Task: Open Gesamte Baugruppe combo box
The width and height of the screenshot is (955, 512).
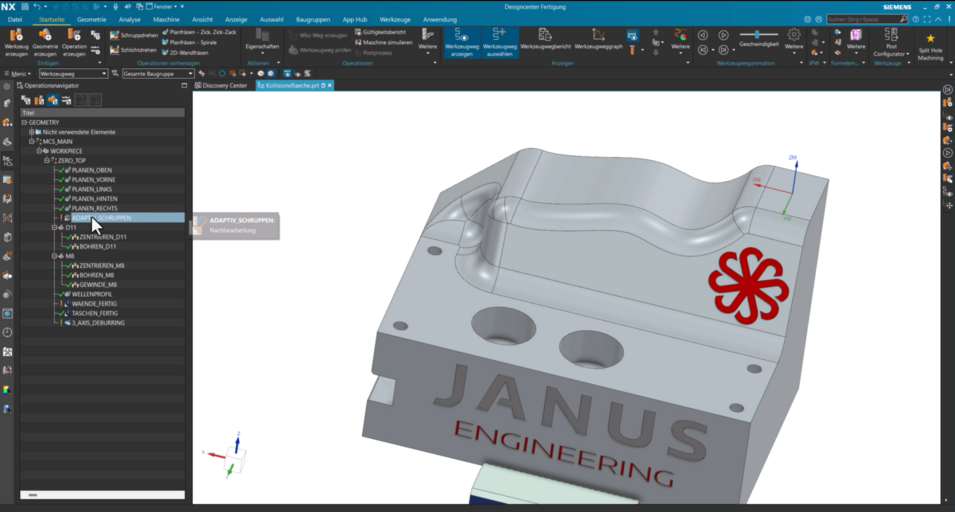Action: click(x=158, y=74)
